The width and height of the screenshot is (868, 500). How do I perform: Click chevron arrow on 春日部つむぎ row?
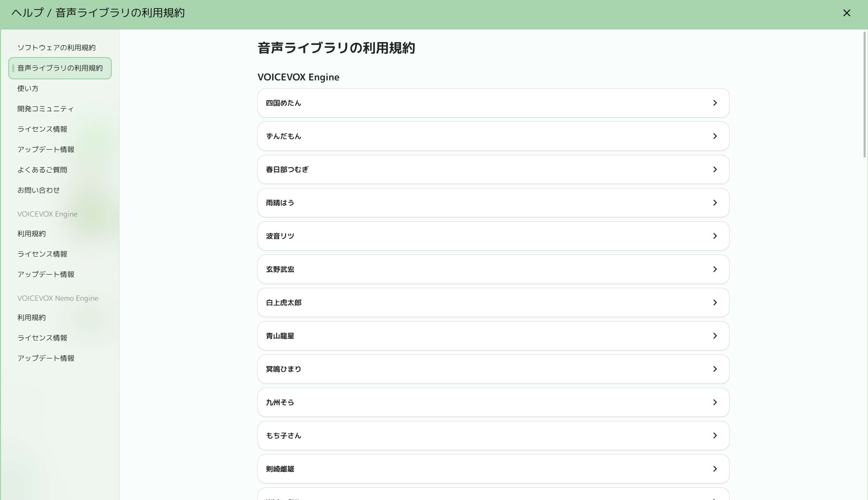click(715, 170)
